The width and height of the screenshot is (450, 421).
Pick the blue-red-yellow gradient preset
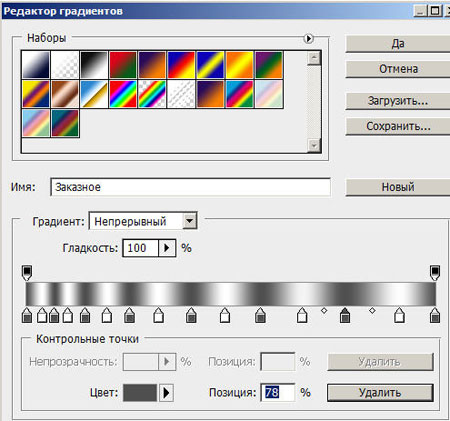181,65
